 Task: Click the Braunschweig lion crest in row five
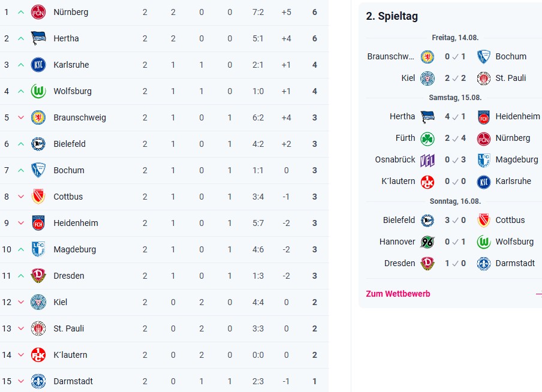(38, 117)
